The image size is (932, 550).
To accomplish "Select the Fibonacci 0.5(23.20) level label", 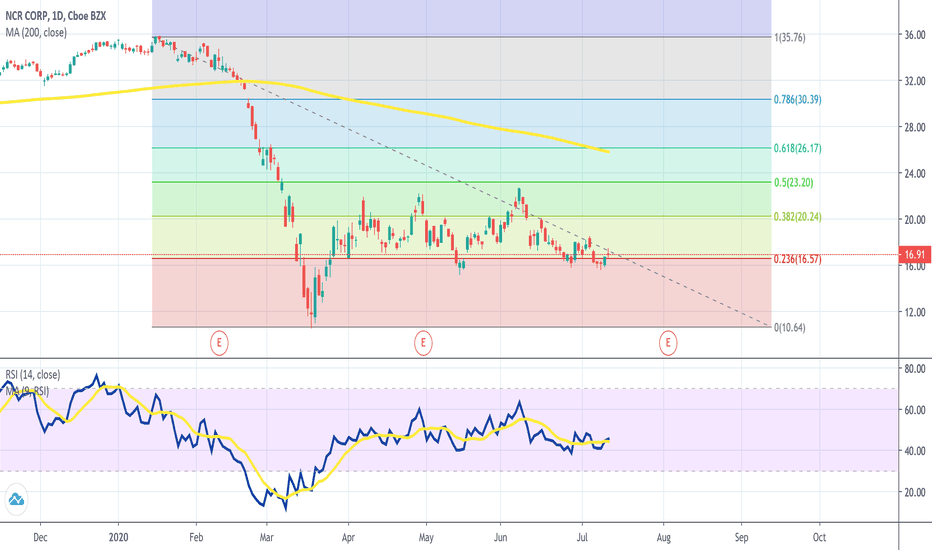I will 794,183.
